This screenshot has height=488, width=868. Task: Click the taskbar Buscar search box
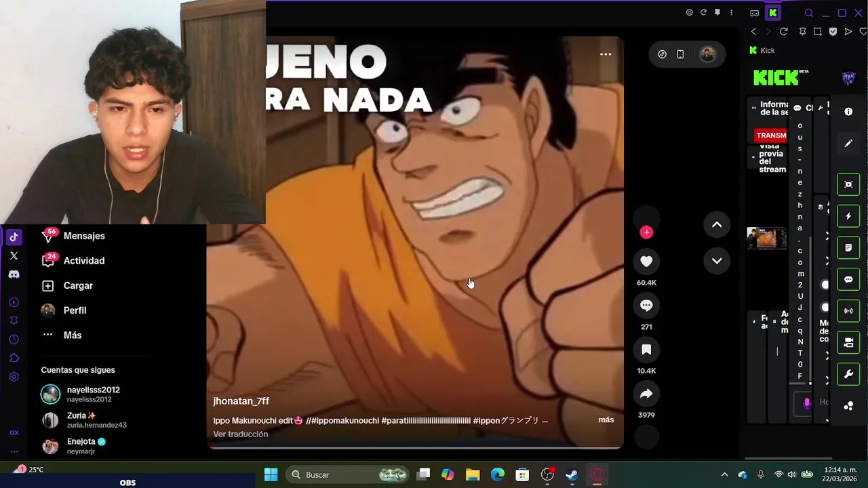(349, 474)
